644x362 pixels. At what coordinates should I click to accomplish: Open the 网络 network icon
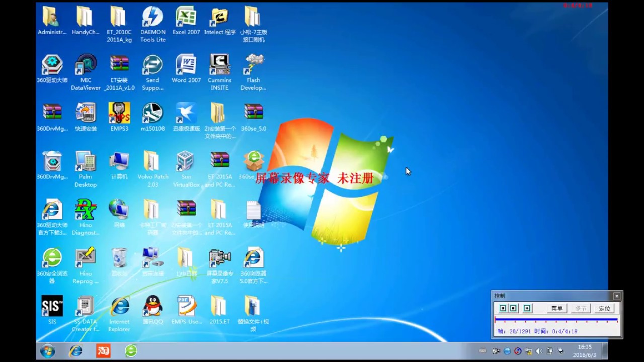[119, 213]
